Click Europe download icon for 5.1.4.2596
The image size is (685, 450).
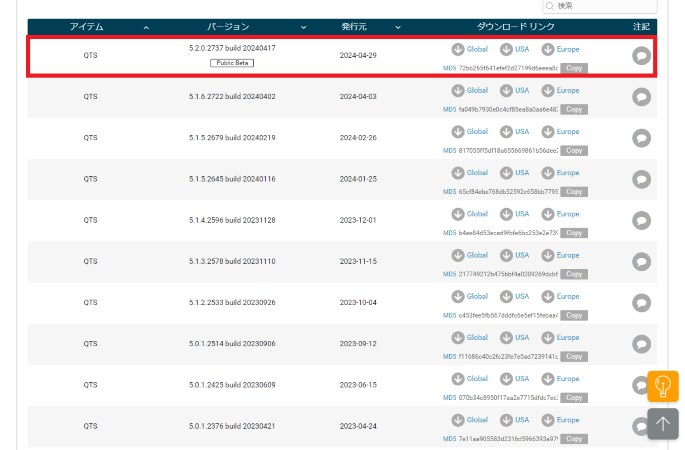coord(548,214)
